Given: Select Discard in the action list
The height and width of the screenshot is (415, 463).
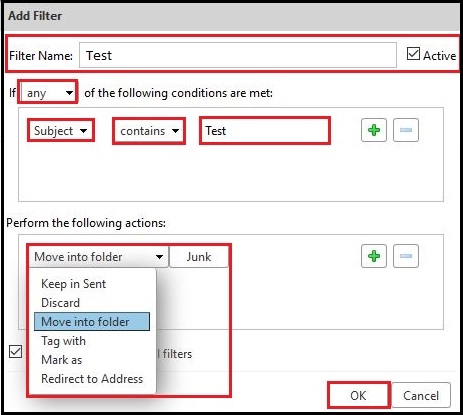Looking at the screenshot, I should click(61, 303).
